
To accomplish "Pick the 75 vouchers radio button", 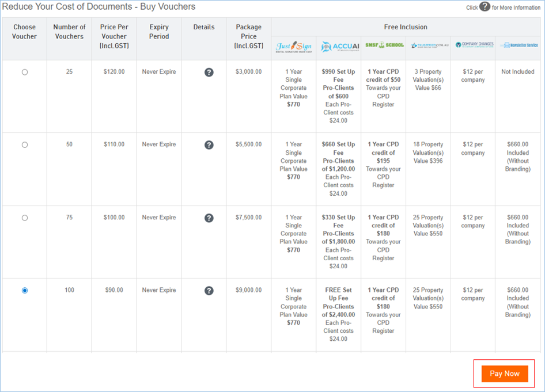I will click(x=25, y=218).
